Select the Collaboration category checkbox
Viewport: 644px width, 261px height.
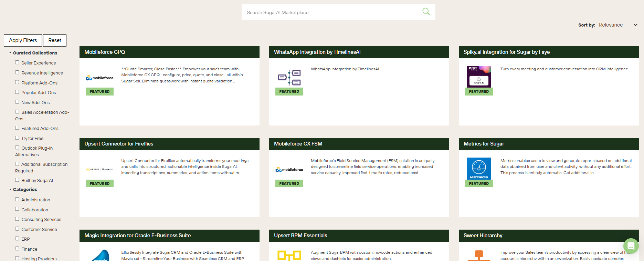pyautogui.click(x=17, y=209)
